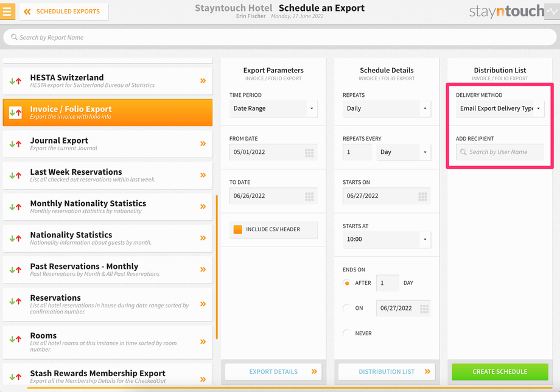Open calendar picker for Starts On

(422, 197)
